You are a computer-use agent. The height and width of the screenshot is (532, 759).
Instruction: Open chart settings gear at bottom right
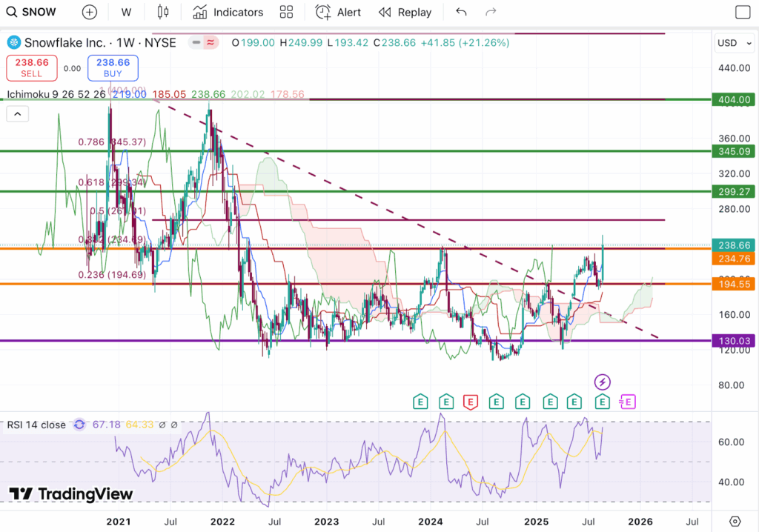tap(735, 521)
